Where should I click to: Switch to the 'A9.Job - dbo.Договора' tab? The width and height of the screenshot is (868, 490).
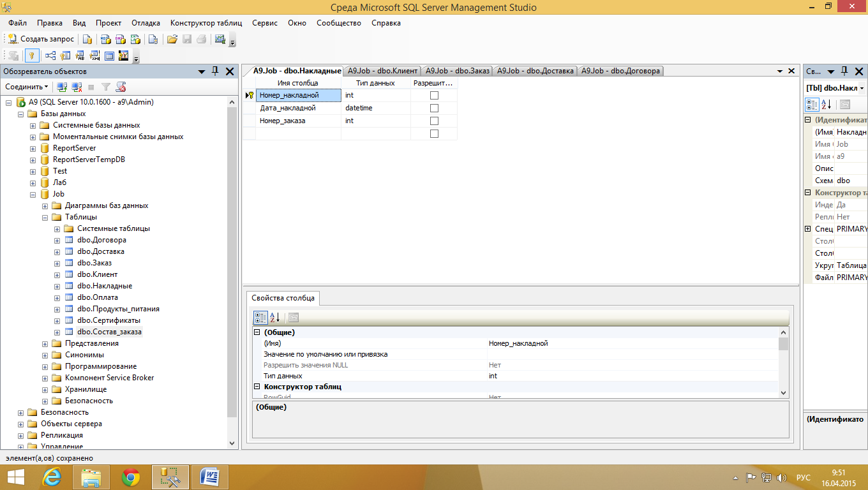click(620, 71)
